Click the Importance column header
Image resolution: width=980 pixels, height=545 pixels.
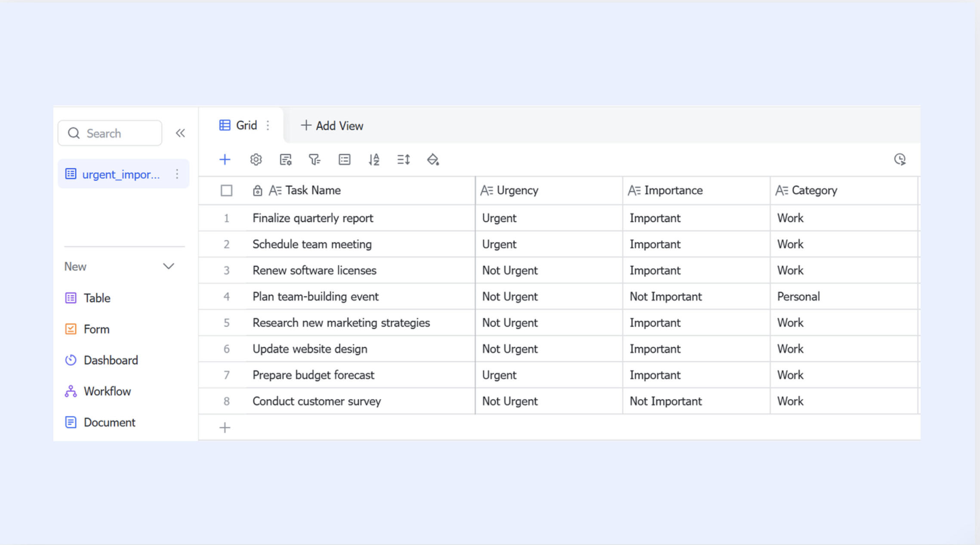696,190
